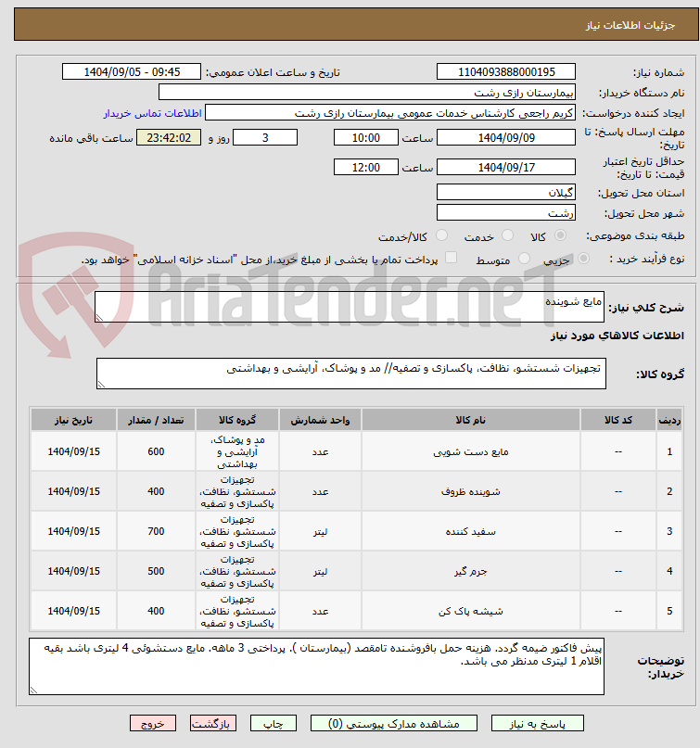
Task: Click quantity 400 in the شیشه پاک کن row
Action: pos(156,611)
